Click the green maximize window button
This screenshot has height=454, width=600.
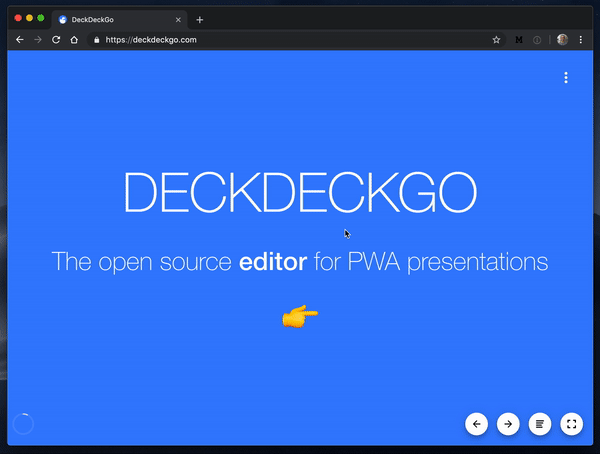[x=41, y=18]
